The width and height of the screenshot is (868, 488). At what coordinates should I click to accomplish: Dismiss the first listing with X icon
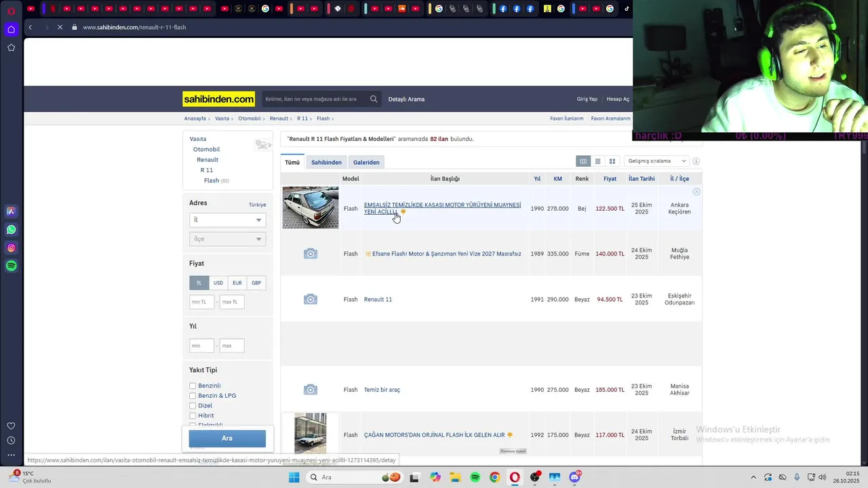(696, 192)
